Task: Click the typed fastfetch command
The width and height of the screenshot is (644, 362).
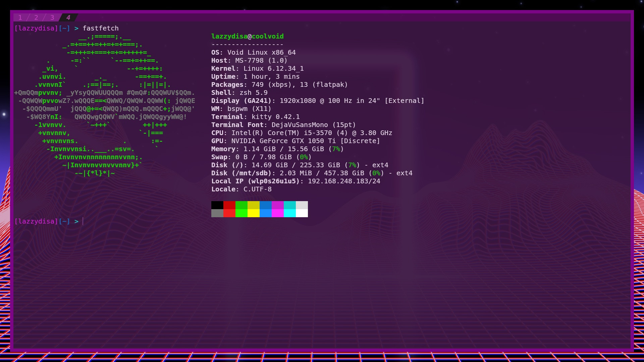Action: click(101, 28)
